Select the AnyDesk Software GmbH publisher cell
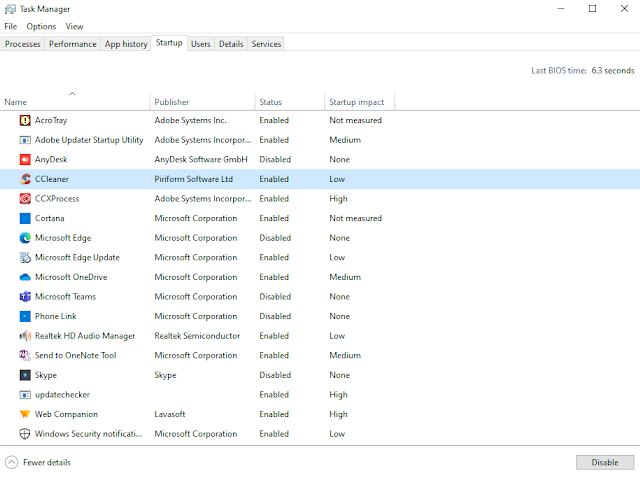 201,160
